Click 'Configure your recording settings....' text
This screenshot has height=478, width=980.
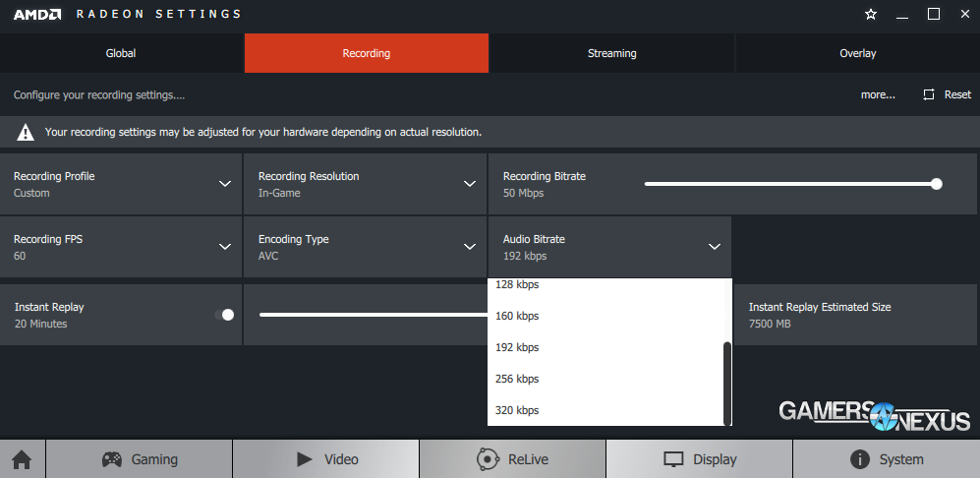pyautogui.click(x=99, y=95)
